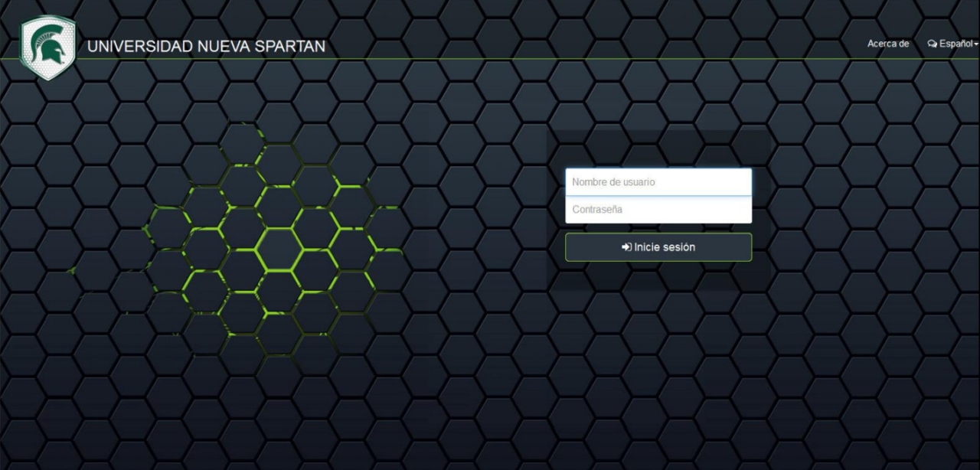Select the 'Español' label text in the header

[955, 44]
